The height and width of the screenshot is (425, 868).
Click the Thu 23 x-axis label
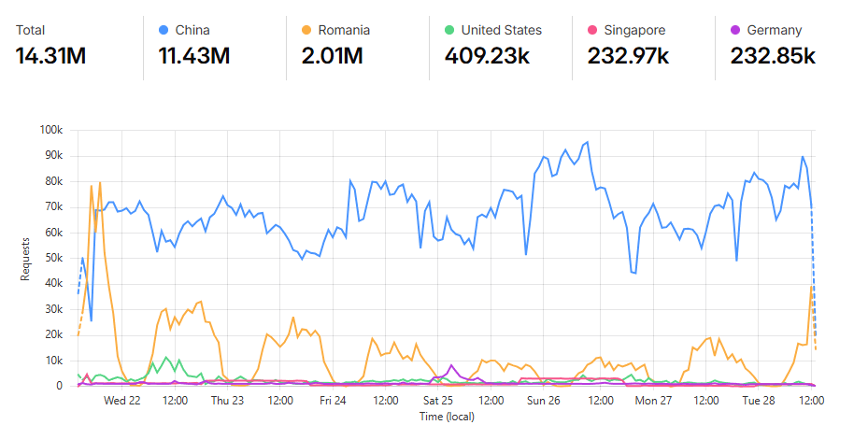(x=227, y=400)
